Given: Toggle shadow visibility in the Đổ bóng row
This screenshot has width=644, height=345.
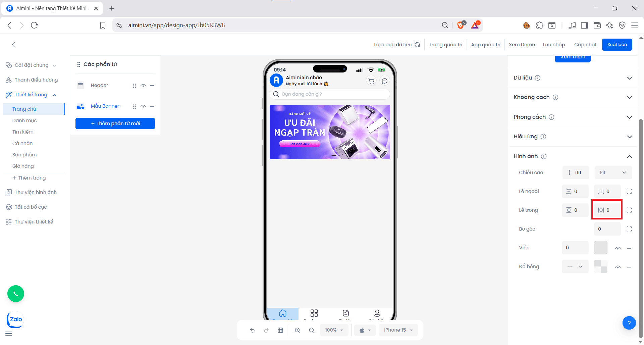Looking at the screenshot, I should [x=618, y=266].
